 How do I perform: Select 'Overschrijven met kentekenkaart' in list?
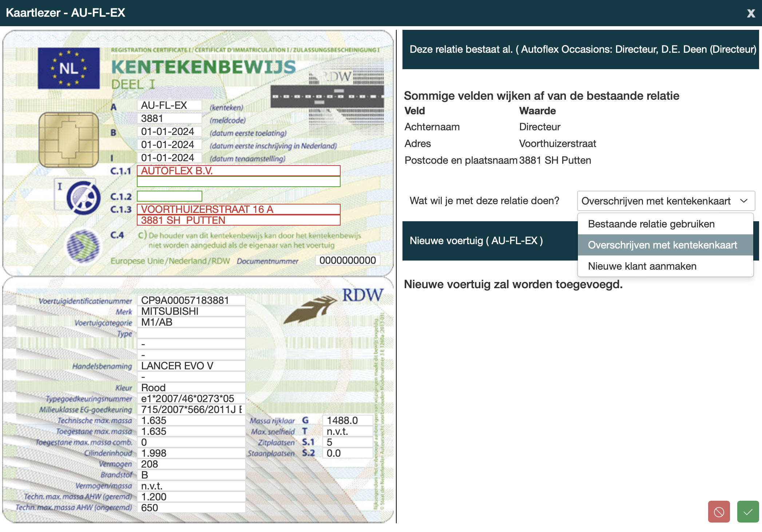(662, 245)
